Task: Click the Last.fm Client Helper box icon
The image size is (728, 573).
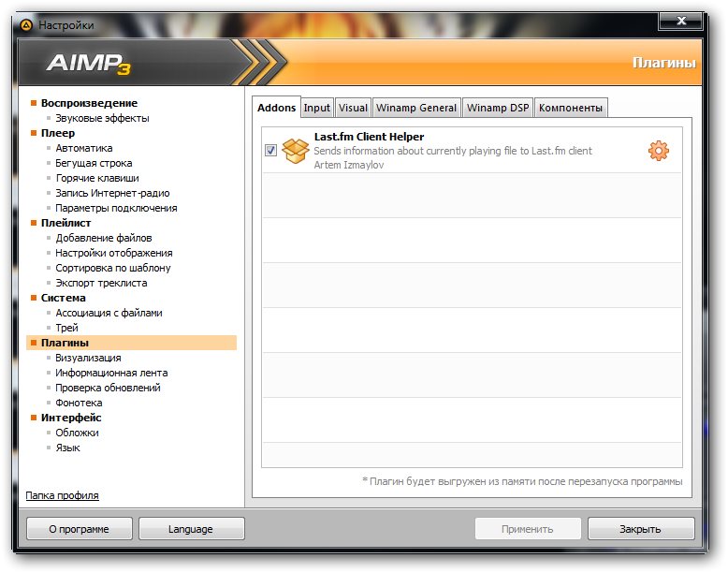Action: tap(296, 150)
